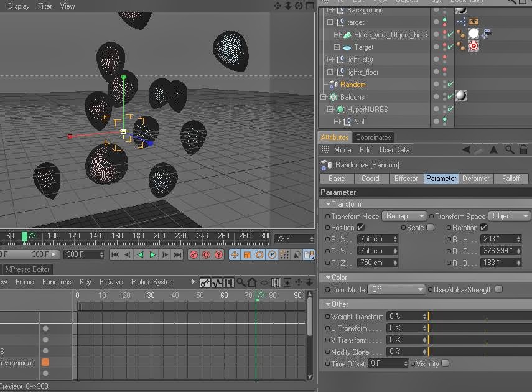Open the Falloff tab

(x=511, y=179)
